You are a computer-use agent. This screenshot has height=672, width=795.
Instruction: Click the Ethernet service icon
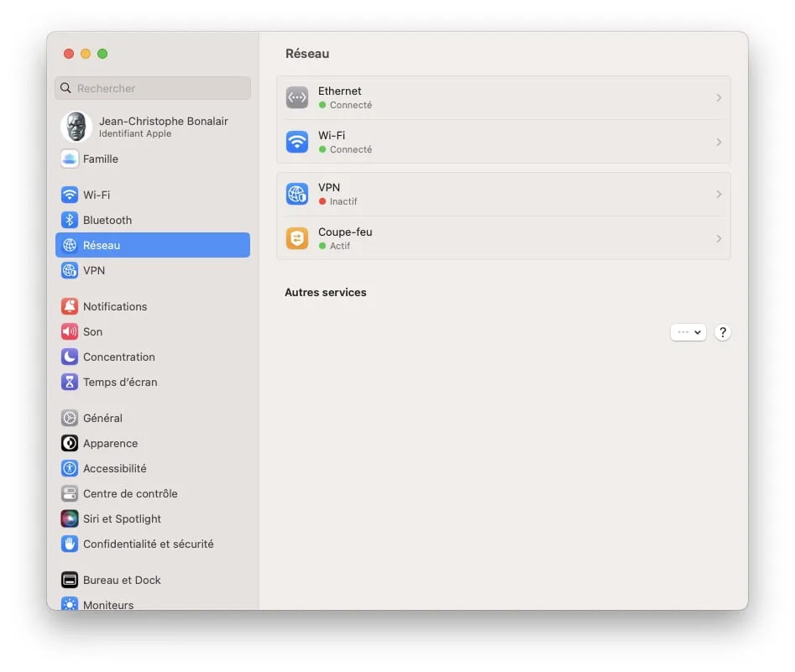pyautogui.click(x=297, y=97)
